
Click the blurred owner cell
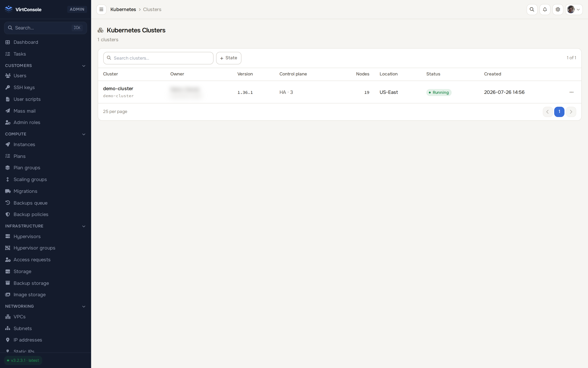coord(186,92)
